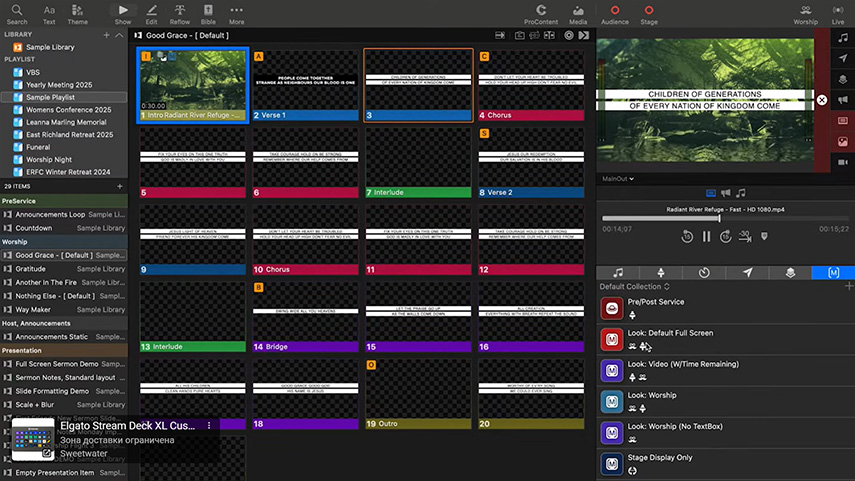The height and width of the screenshot is (481, 855).
Task: Clear the props layer icon
Action: coord(843,79)
